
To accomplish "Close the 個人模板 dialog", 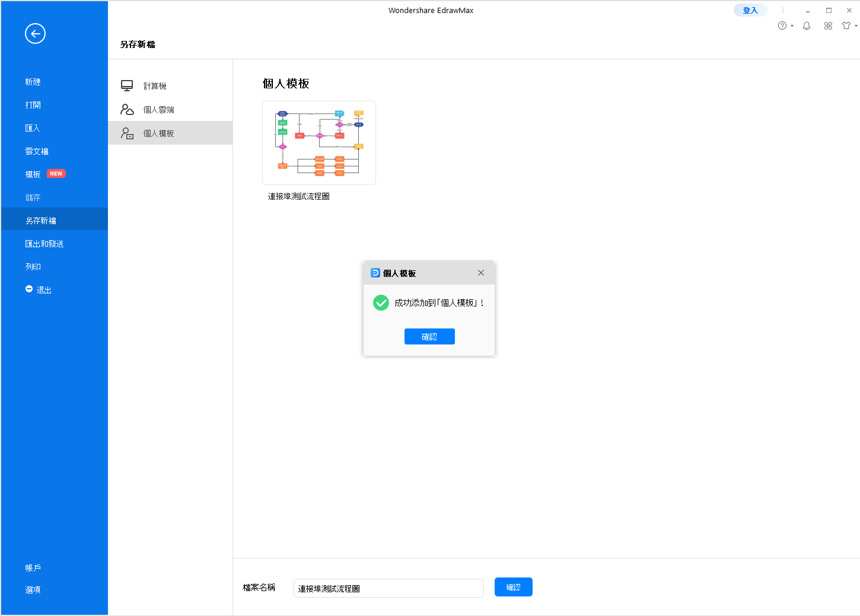I will 481,273.
